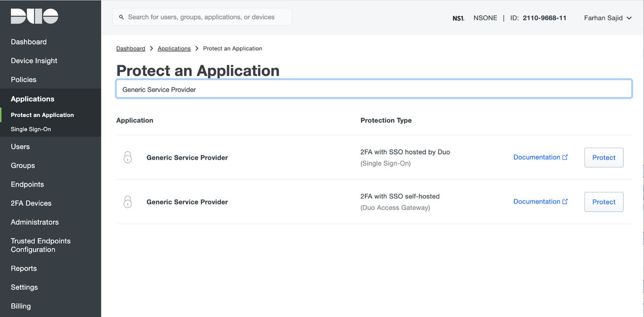Click Generic Service Provider (Duo Access Gateway) name
Screen dimensions: 644x317
[x=187, y=202]
